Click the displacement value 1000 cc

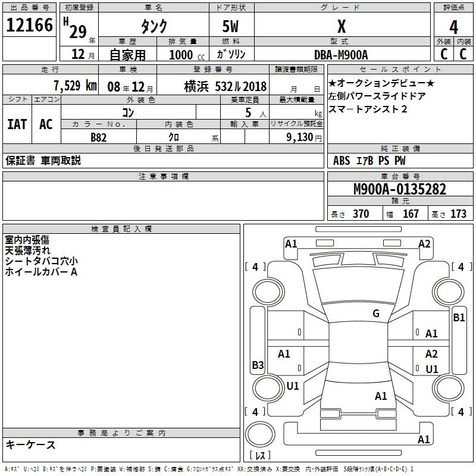(187, 55)
